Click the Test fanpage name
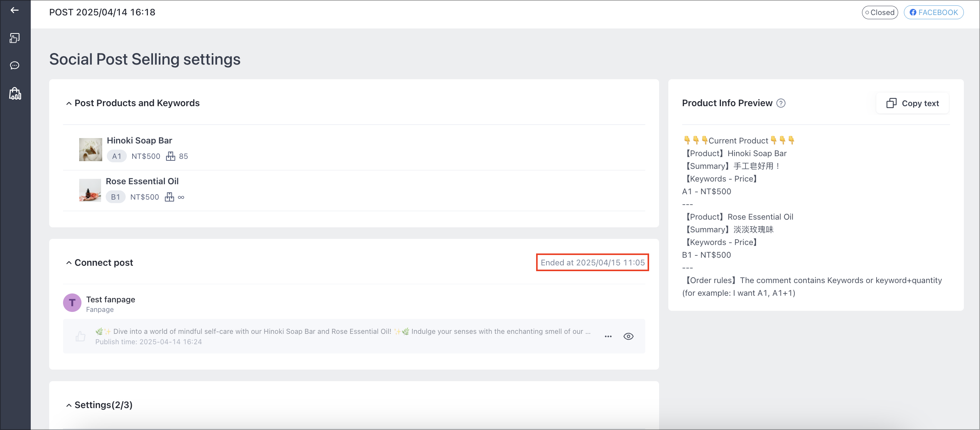 tap(111, 299)
